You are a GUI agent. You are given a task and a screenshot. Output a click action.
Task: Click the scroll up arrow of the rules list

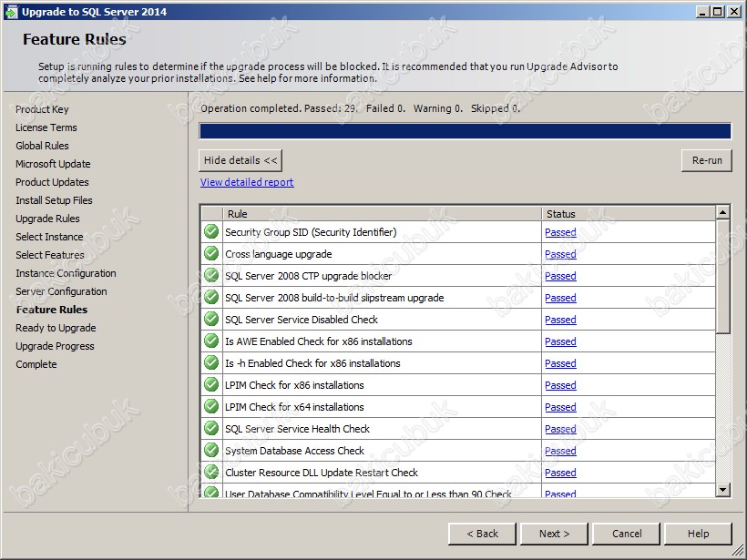[x=722, y=212]
